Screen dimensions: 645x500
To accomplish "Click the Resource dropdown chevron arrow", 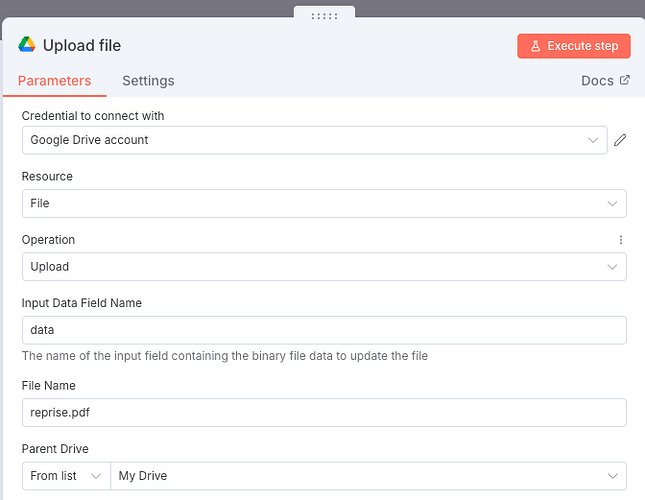I will (x=612, y=203).
